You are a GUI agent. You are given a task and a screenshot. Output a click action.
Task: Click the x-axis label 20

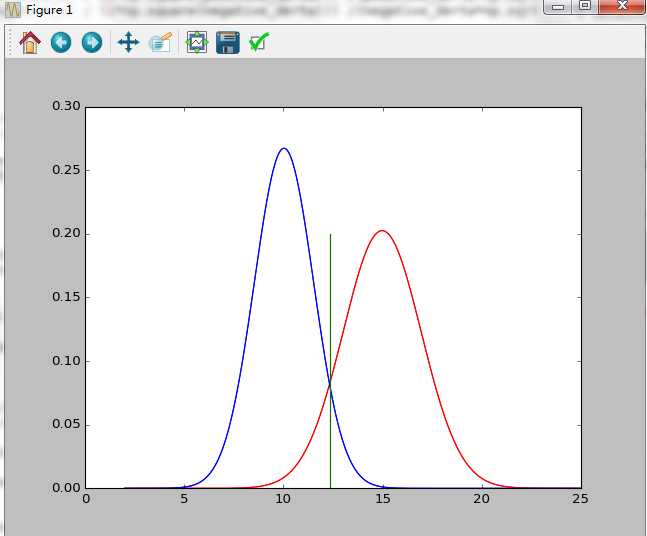pos(482,499)
